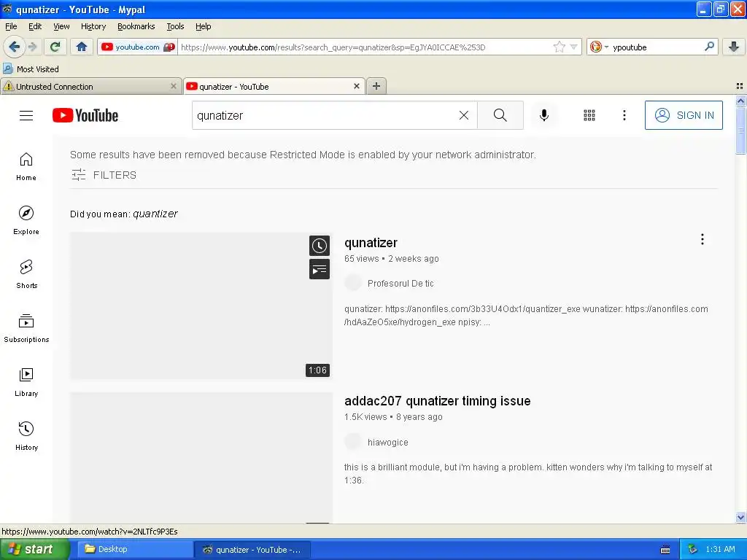
Task: Open the Edit menu
Action: click(35, 26)
